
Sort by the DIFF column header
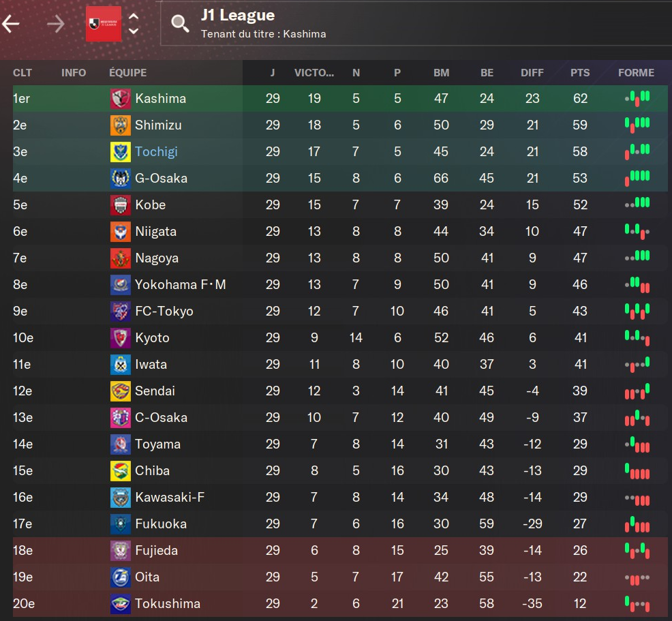tap(532, 73)
